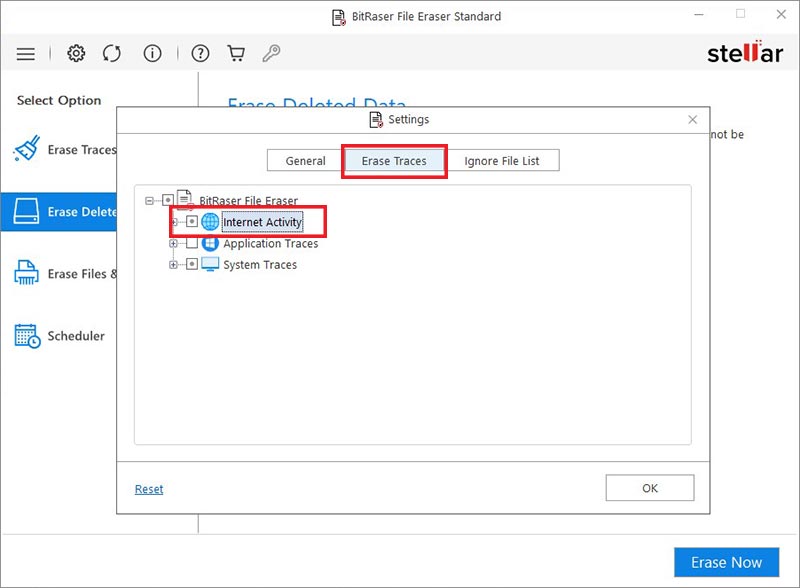The image size is (800, 588).
Task: Toggle the System Traces checkbox
Action: (192, 264)
